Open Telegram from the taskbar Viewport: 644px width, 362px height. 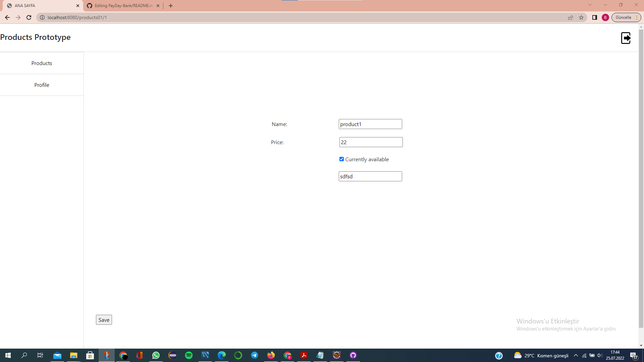click(x=255, y=355)
